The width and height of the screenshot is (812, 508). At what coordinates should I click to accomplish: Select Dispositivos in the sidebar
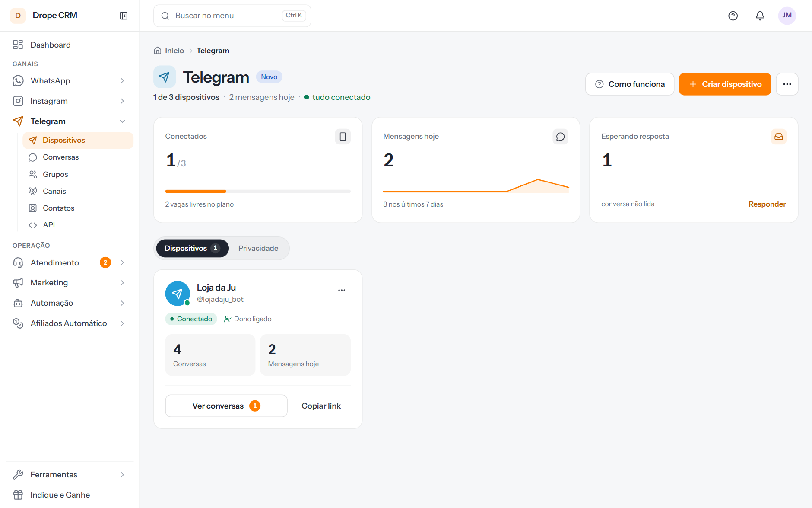pos(78,141)
